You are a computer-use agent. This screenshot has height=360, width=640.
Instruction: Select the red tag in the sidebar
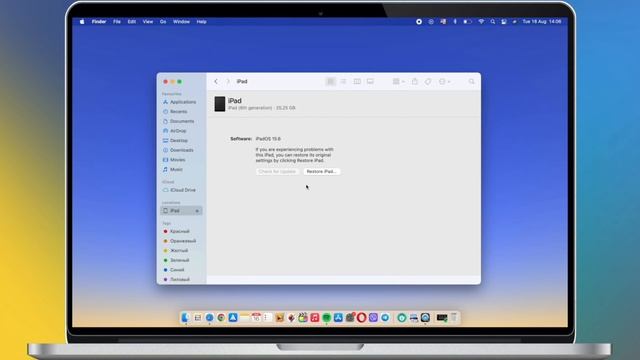pyautogui.click(x=177, y=231)
